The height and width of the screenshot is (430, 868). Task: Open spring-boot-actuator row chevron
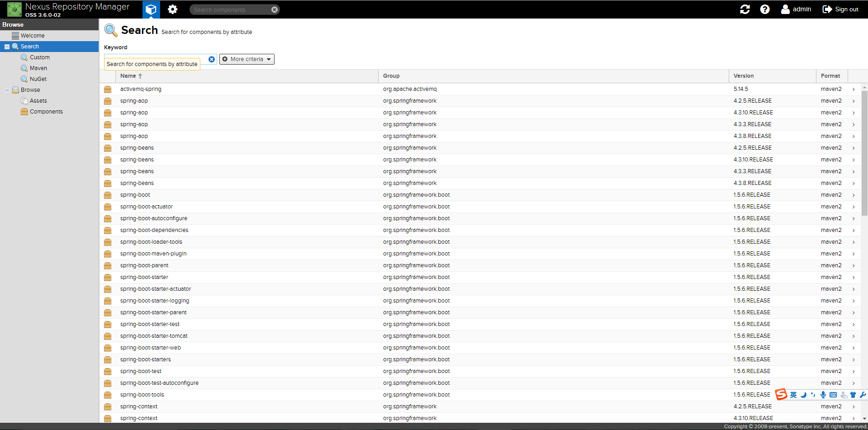tap(854, 207)
